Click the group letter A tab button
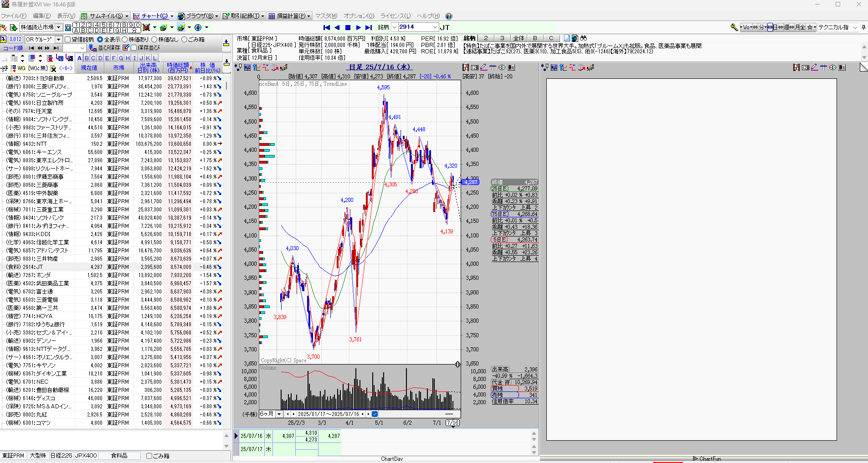 (x=80, y=58)
